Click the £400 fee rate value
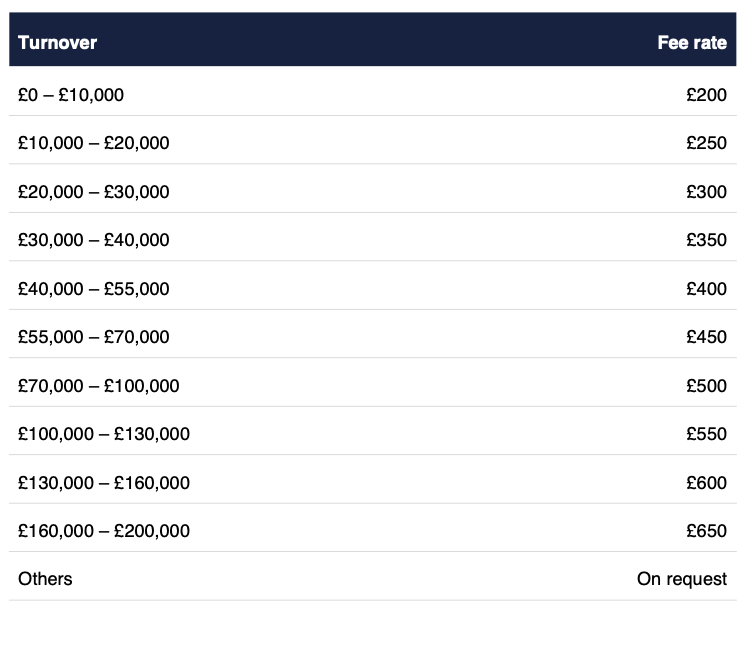This screenshot has width=744, height=646. (x=706, y=289)
